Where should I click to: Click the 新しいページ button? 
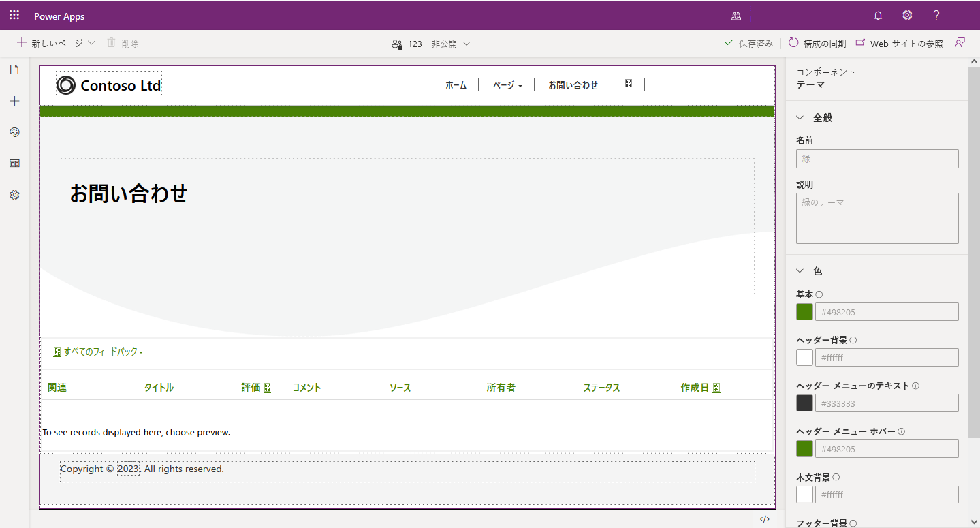(x=50, y=43)
